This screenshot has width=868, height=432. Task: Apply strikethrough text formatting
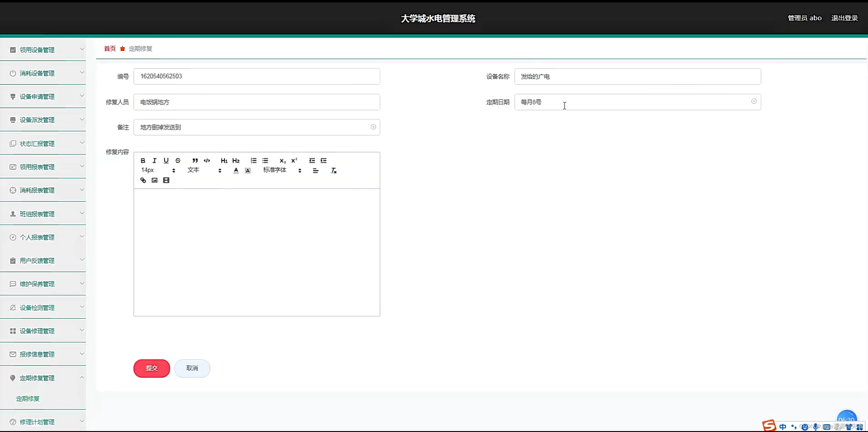pos(178,161)
